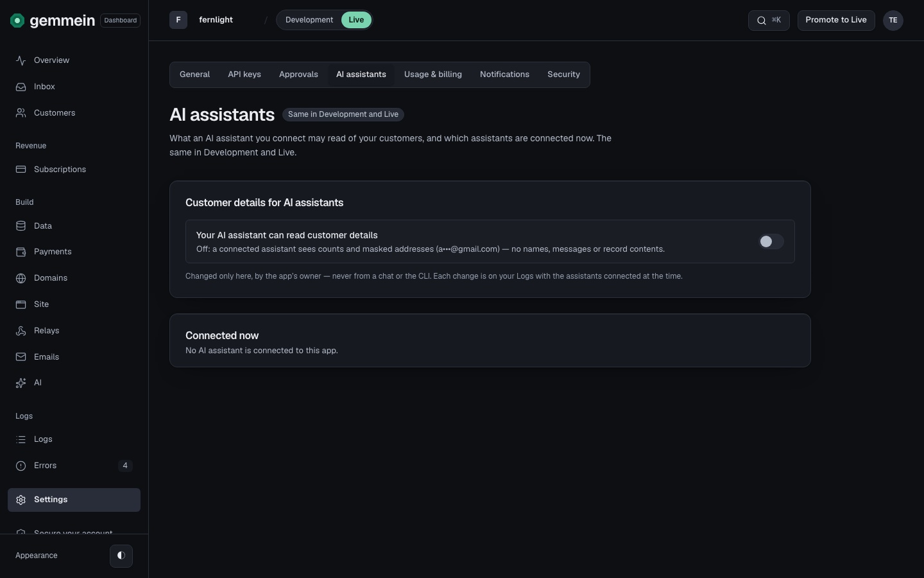Image resolution: width=924 pixels, height=578 pixels.
Task: Click the gemmein logo icon
Action: coord(17,21)
